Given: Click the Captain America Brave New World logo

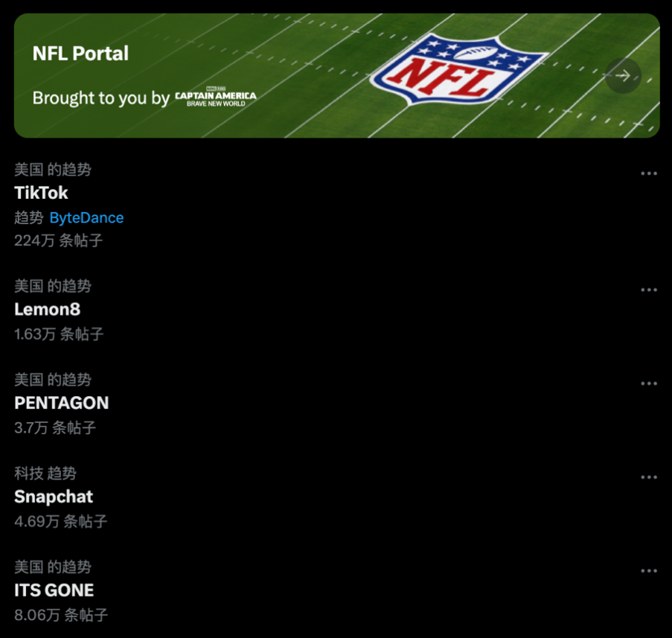Looking at the screenshot, I should (x=216, y=98).
